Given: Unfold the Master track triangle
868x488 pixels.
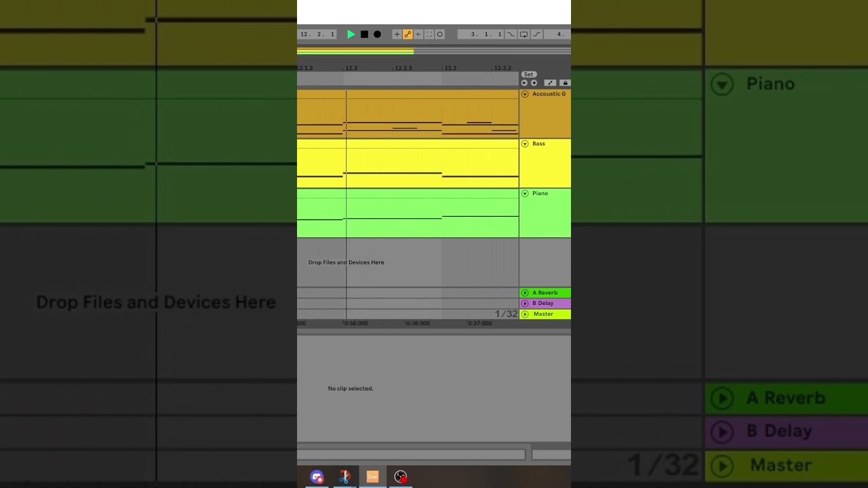Looking at the screenshot, I should 525,314.
